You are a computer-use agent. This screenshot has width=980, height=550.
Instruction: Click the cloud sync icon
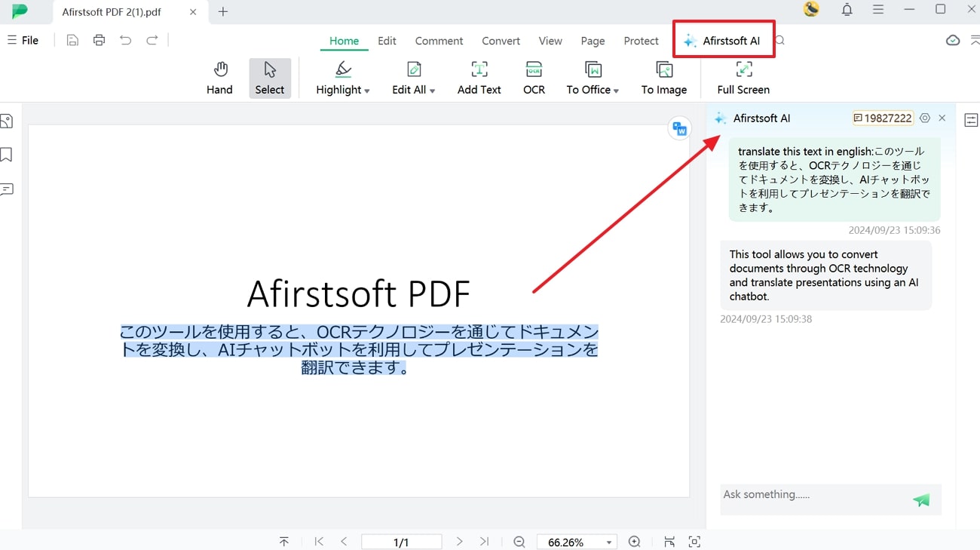pos(953,40)
